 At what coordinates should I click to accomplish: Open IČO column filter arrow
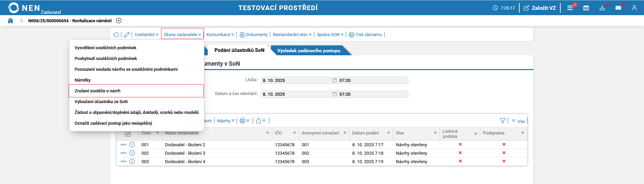pyautogui.click(x=294, y=133)
